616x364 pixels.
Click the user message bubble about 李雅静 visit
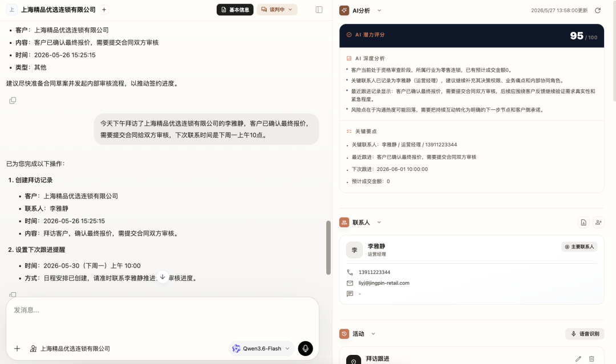coord(206,129)
